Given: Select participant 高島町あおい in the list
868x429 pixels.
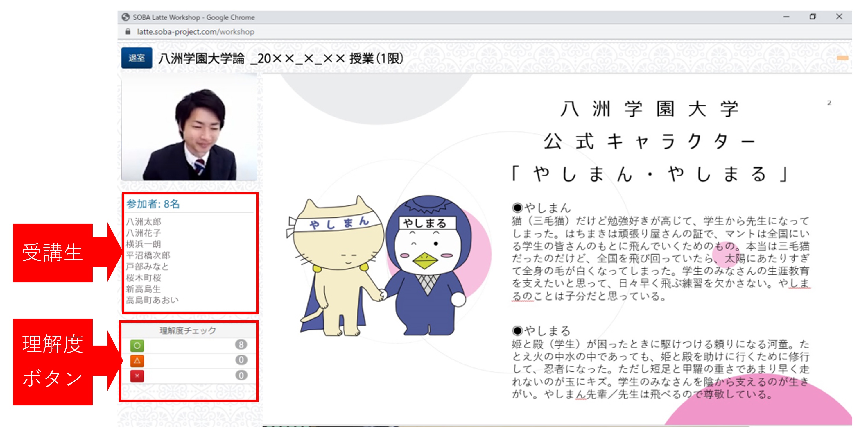Looking at the screenshot, I should (152, 300).
